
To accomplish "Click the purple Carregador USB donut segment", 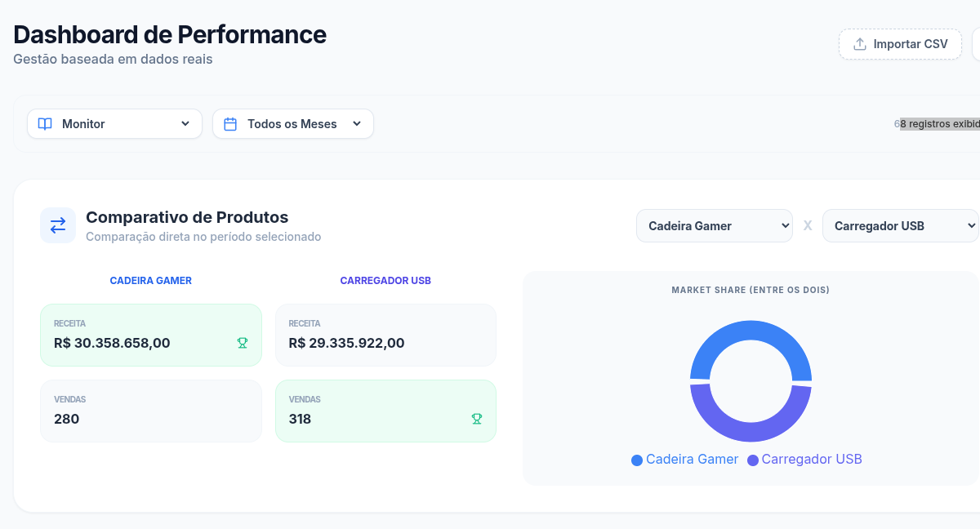I will 751,432.
